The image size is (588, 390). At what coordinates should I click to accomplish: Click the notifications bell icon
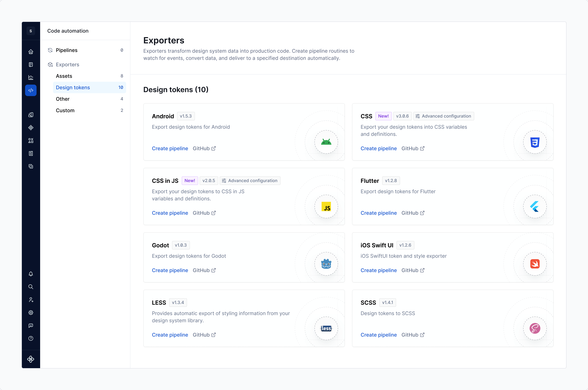point(31,274)
